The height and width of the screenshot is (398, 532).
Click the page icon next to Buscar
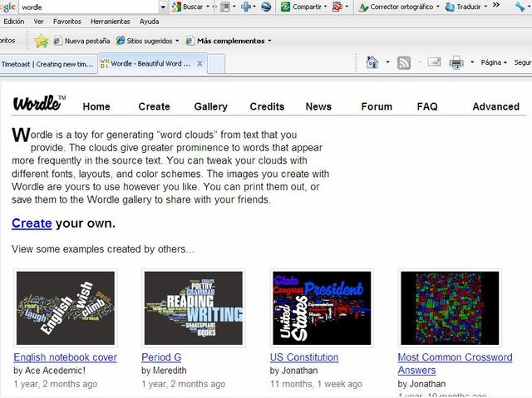[225, 7]
